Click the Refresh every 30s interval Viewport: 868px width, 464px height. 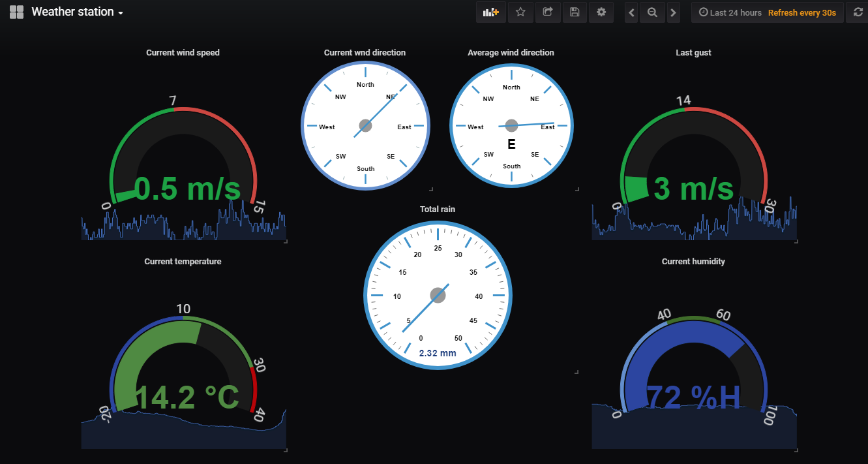[x=801, y=12]
